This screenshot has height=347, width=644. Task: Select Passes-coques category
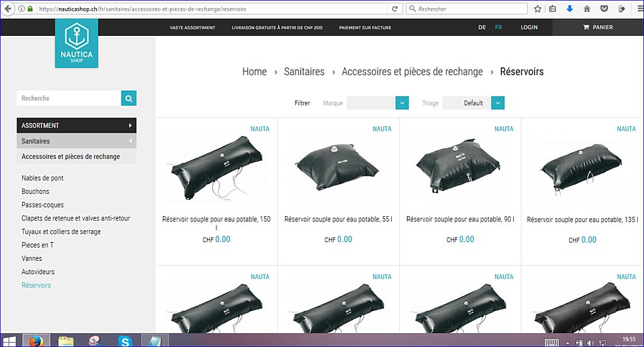click(42, 204)
